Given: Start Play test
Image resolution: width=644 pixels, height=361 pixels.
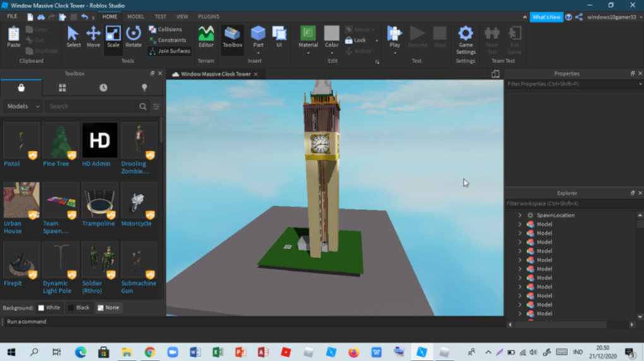Looking at the screenshot, I should pos(395,36).
